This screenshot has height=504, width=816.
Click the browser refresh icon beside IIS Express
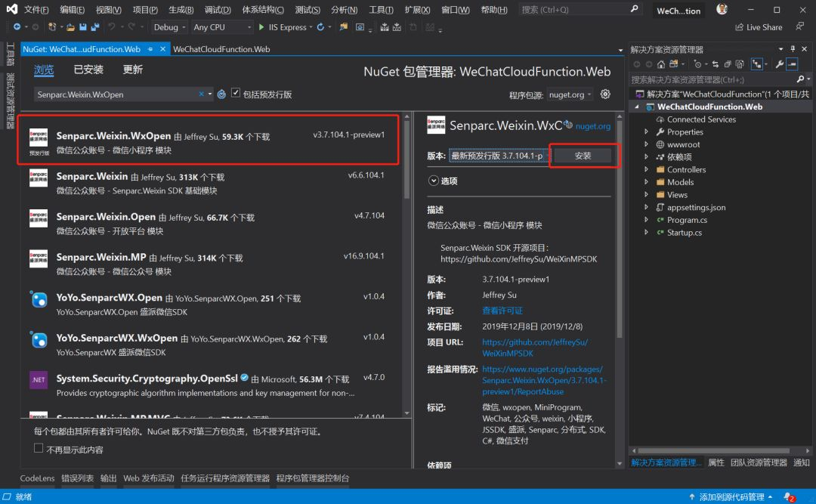(320, 27)
